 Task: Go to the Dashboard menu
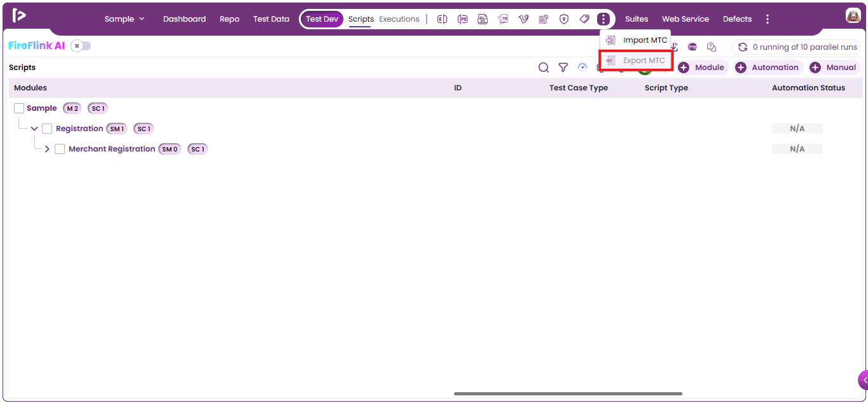[x=184, y=19]
